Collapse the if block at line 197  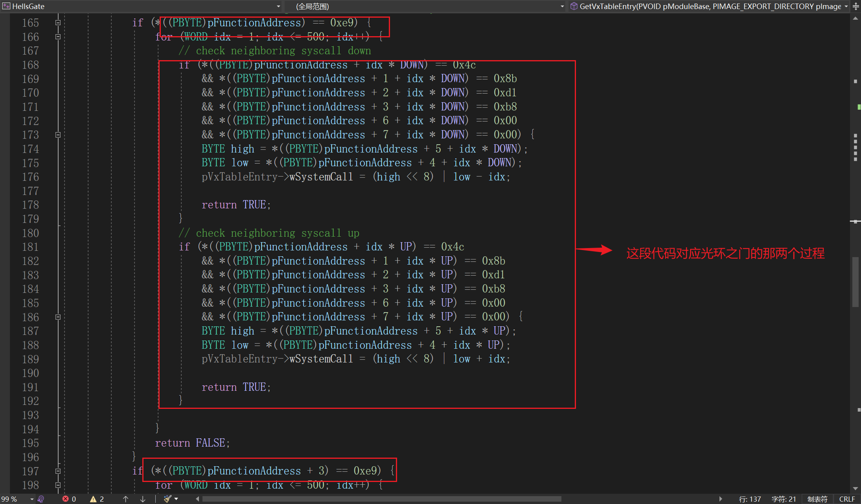[58, 471]
